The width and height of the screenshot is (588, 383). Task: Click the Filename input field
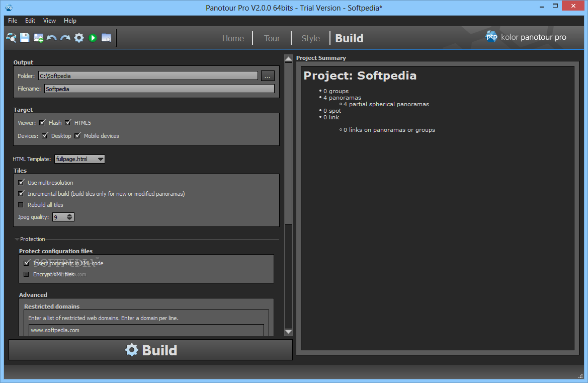(159, 89)
